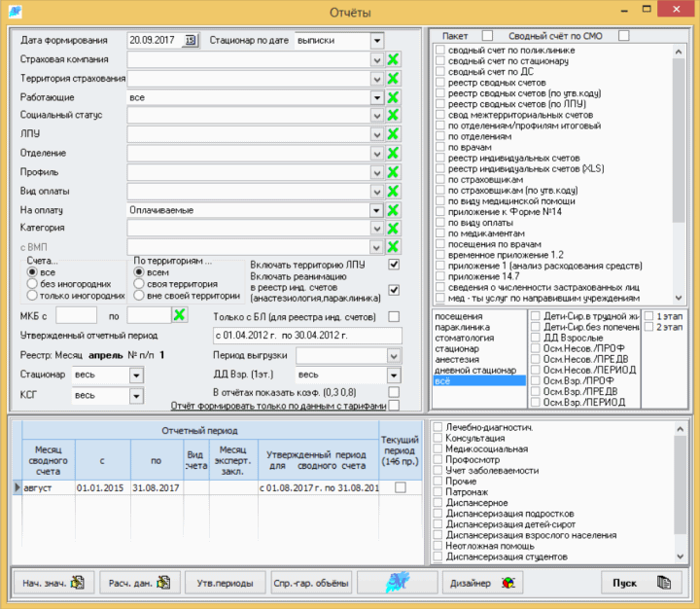This screenshot has height=609, width=700.
Task: Clear the Профиль field with green X
Action: point(393,172)
